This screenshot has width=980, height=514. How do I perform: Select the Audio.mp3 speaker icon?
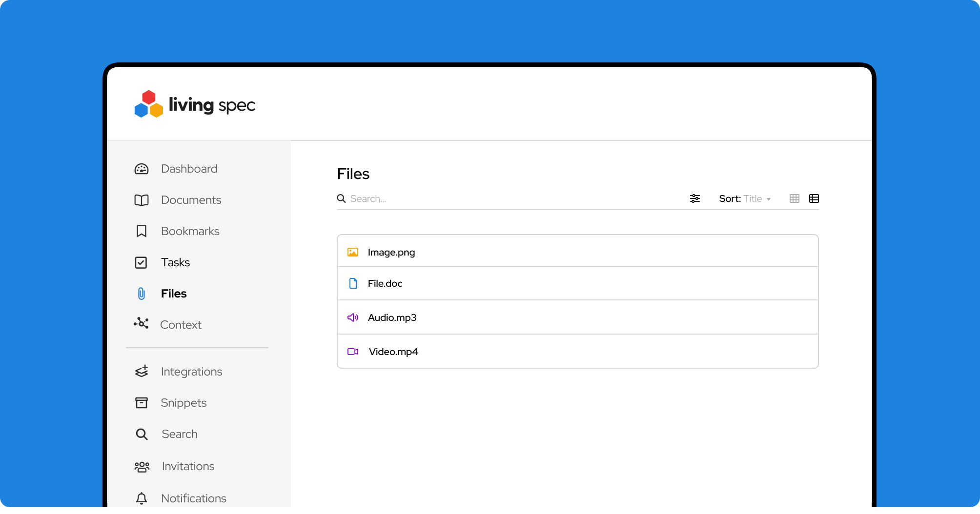coord(353,317)
